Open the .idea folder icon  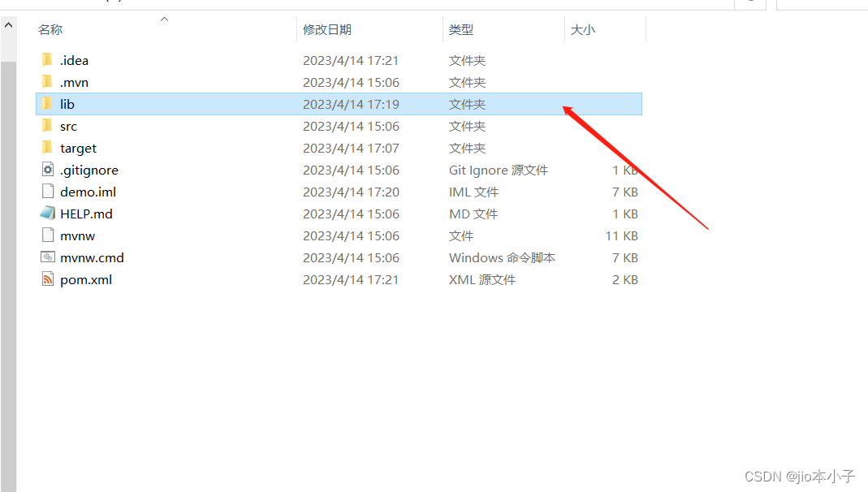[x=47, y=59]
